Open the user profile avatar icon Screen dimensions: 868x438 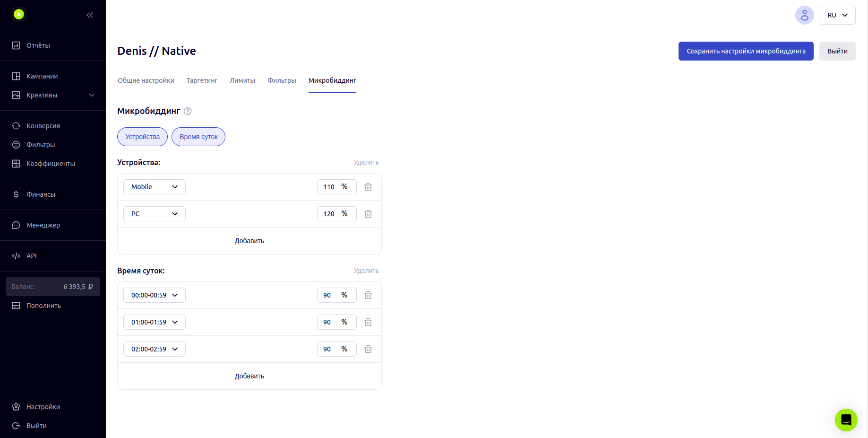pos(804,15)
